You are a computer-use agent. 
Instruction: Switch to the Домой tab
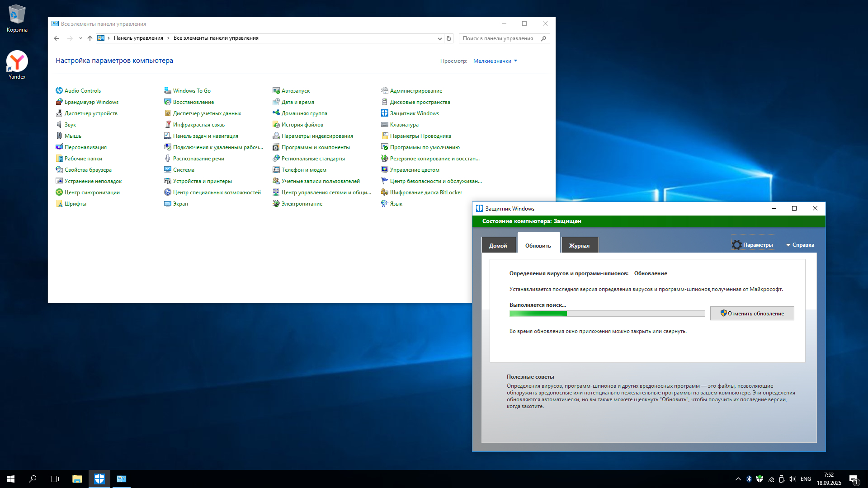498,245
